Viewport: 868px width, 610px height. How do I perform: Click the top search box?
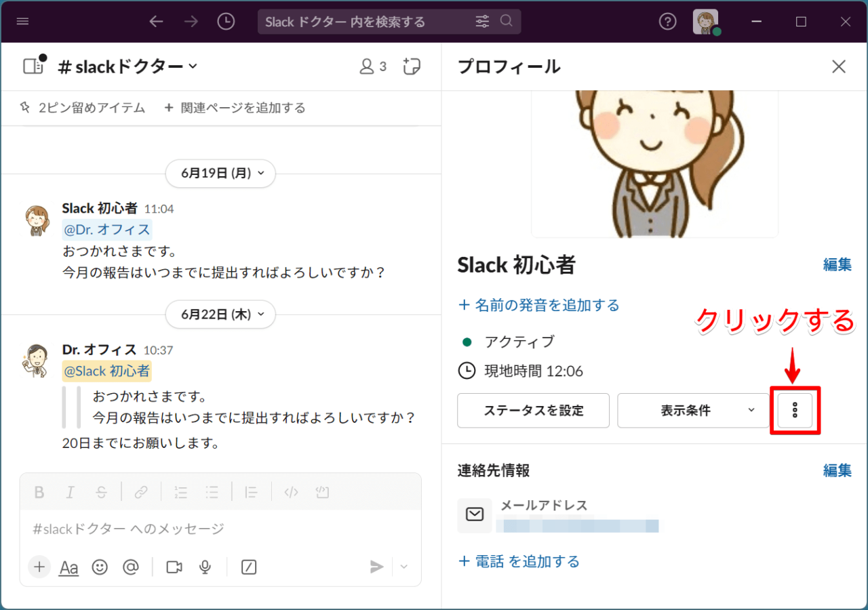tap(389, 22)
